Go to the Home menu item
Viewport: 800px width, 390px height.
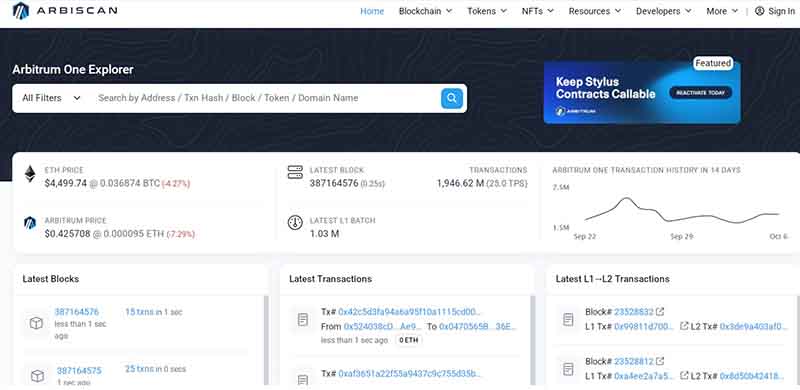372,11
